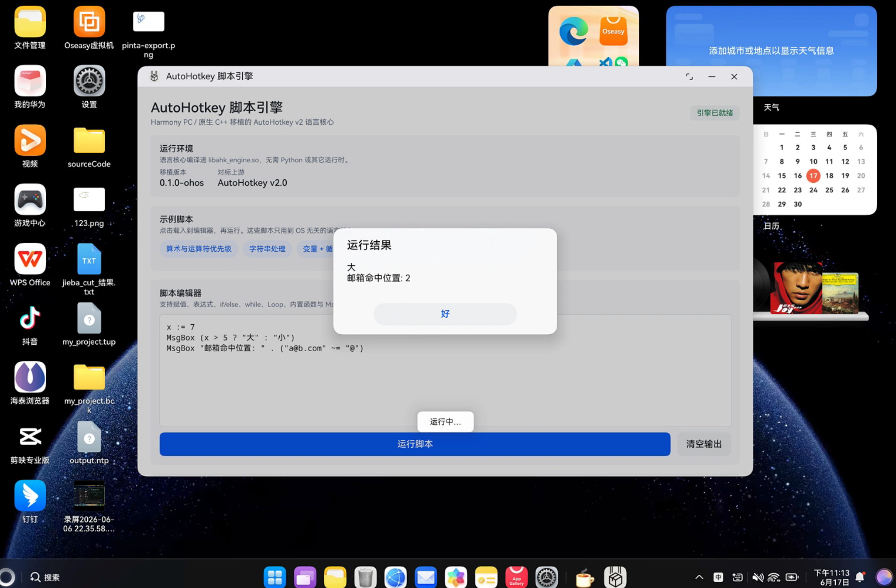This screenshot has width=896, height=588.
Task: Click the 运行脚本 button
Action: [x=415, y=444]
